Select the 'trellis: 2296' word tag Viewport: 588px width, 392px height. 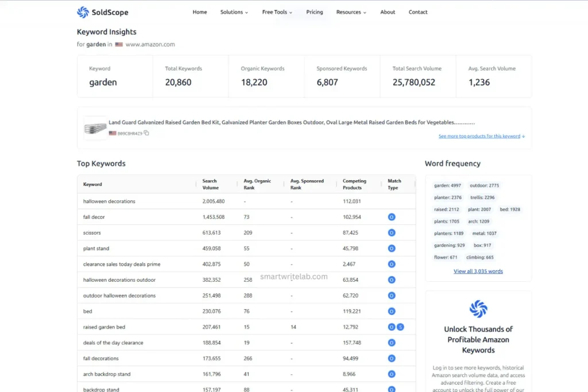tap(482, 197)
